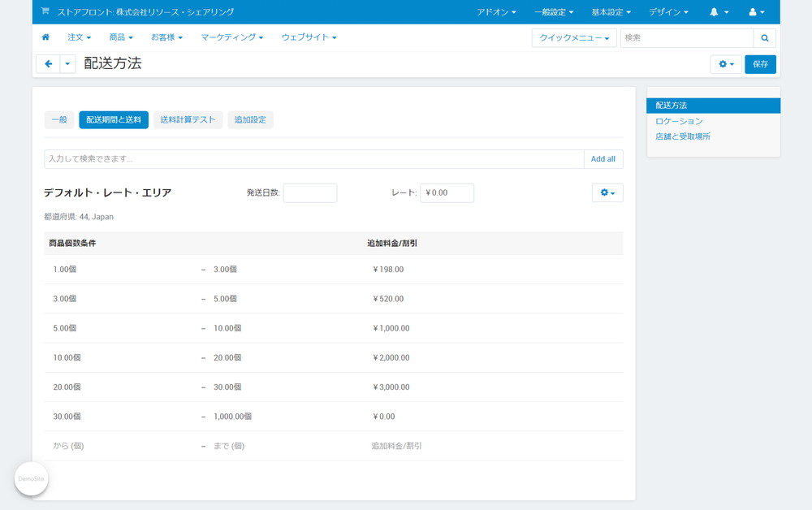Expand the dropdown next to back arrow
Viewport: 812px width, 510px height.
68,63
